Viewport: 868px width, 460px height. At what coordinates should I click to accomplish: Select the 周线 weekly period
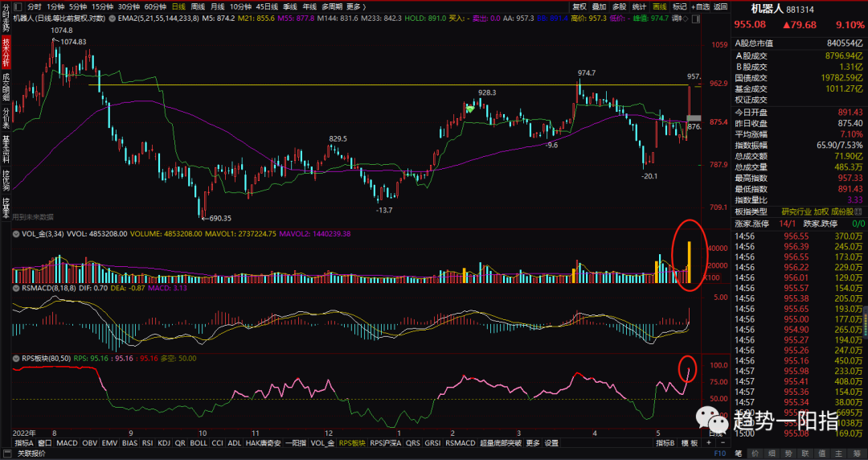click(198, 6)
